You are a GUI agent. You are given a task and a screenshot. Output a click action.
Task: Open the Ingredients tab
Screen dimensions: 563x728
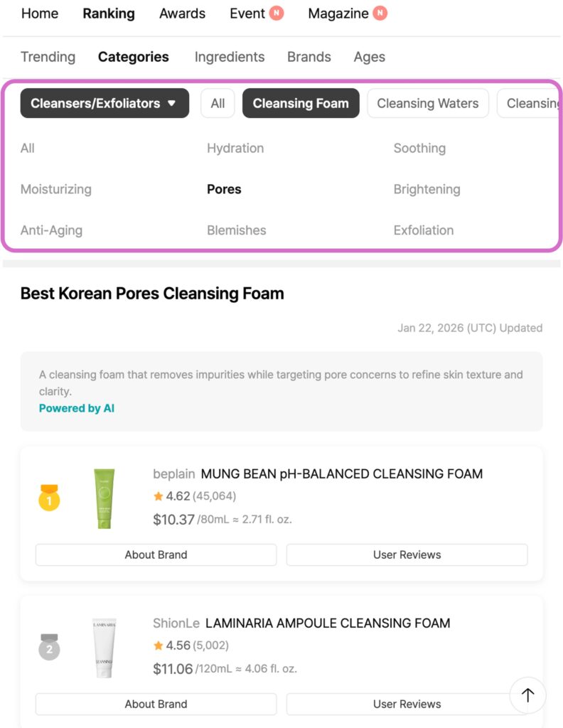coord(229,57)
